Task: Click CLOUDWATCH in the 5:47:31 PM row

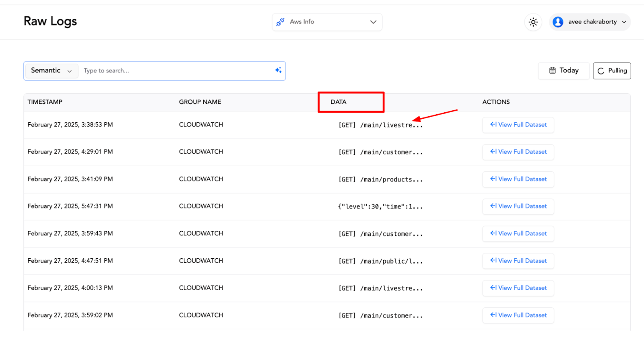Action: coord(201,206)
